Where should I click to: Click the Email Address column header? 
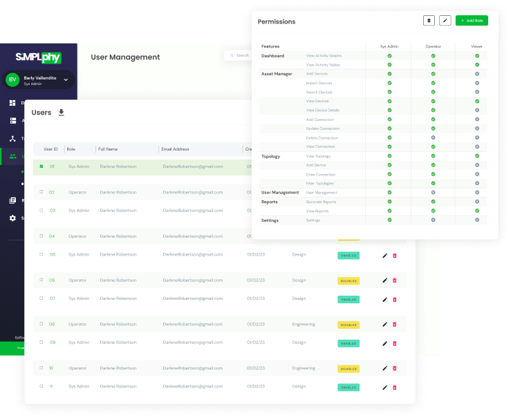176,149
